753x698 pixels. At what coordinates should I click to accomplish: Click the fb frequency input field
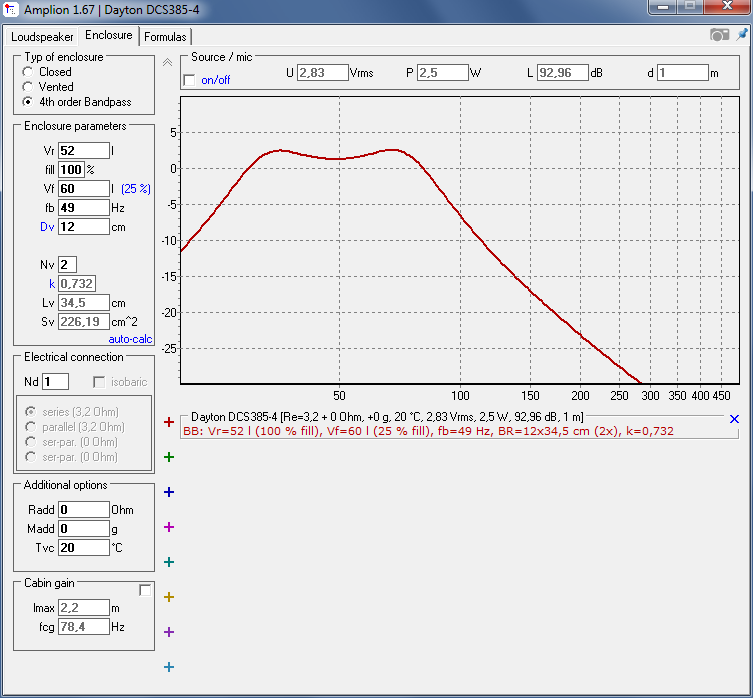84,208
